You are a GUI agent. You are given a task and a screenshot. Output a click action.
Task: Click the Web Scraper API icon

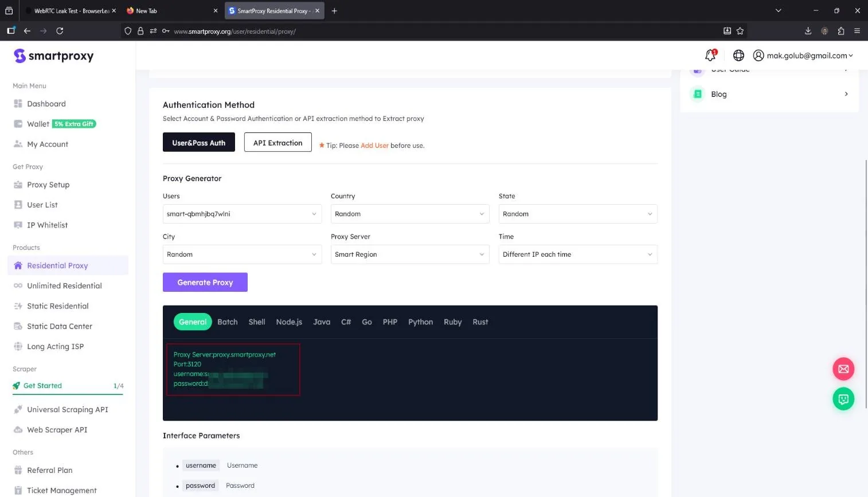[x=18, y=429]
